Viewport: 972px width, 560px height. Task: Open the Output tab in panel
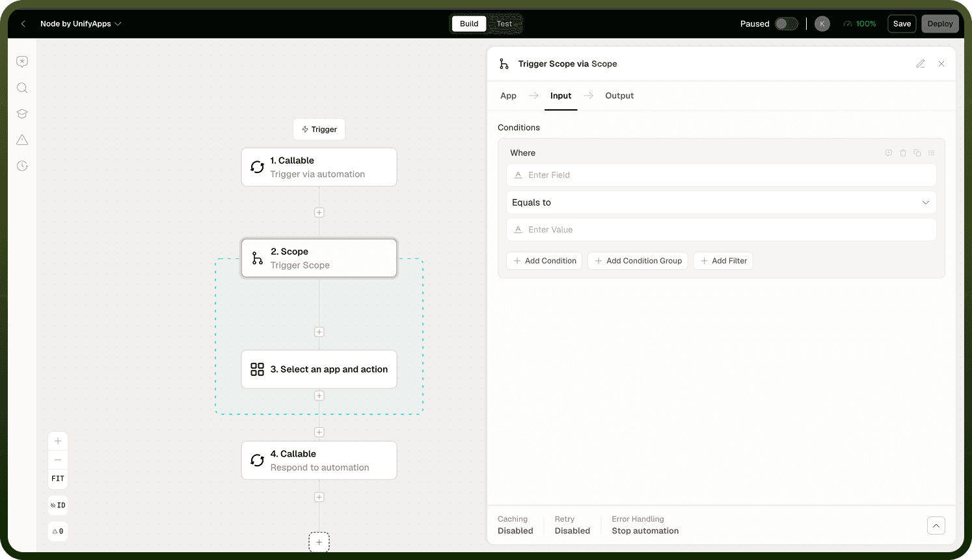[x=619, y=96]
